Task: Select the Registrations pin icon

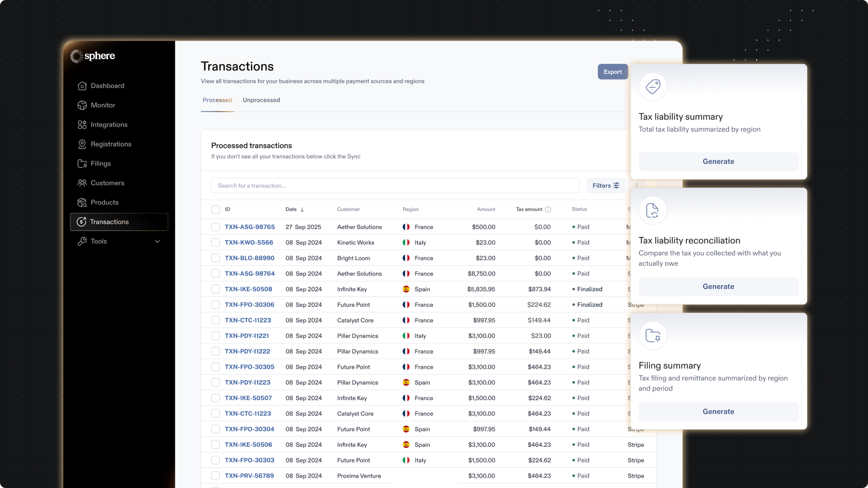Action: point(82,144)
